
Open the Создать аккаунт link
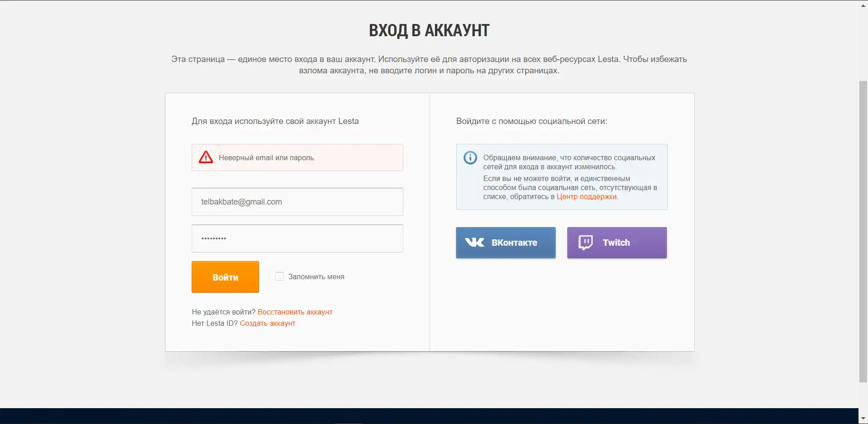click(267, 323)
